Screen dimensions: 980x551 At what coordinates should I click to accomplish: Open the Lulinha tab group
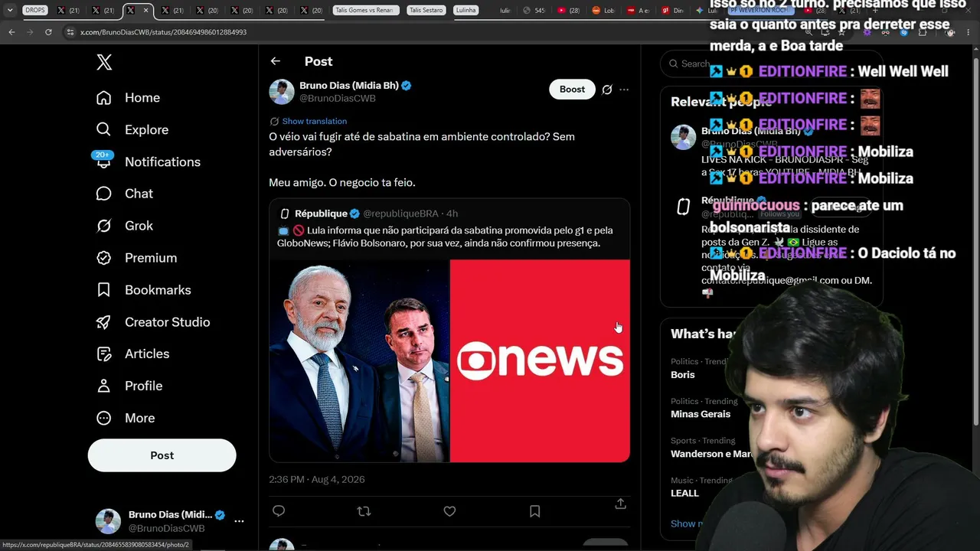[465, 11]
